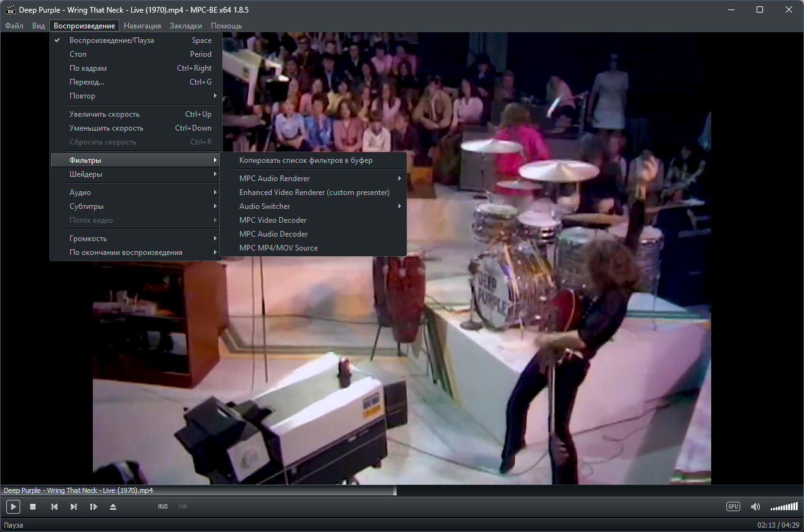The image size is (804, 532).
Task: Skip to the next file icon
Action: point(74,507)
